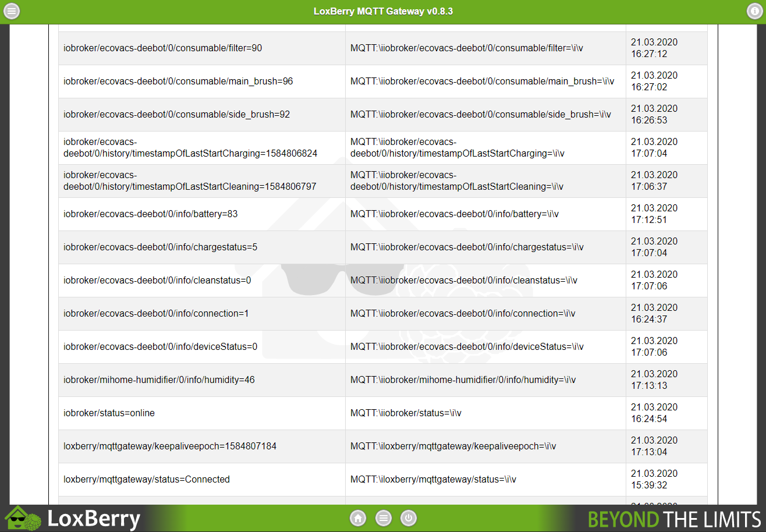Select the info/deviceStatus=0 topic cell

202,347
